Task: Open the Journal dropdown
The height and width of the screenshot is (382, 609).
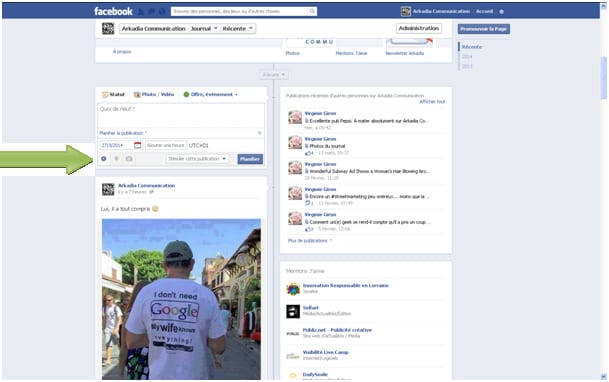Action: coord(204,28)
